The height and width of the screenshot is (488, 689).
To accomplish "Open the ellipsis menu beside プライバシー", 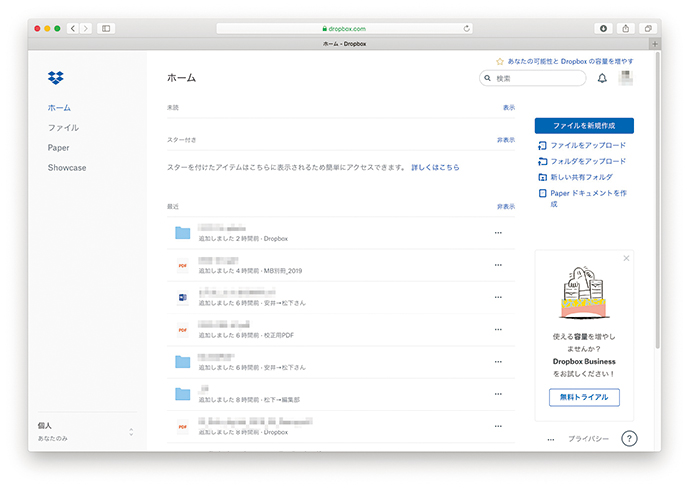I will [551, 439].
